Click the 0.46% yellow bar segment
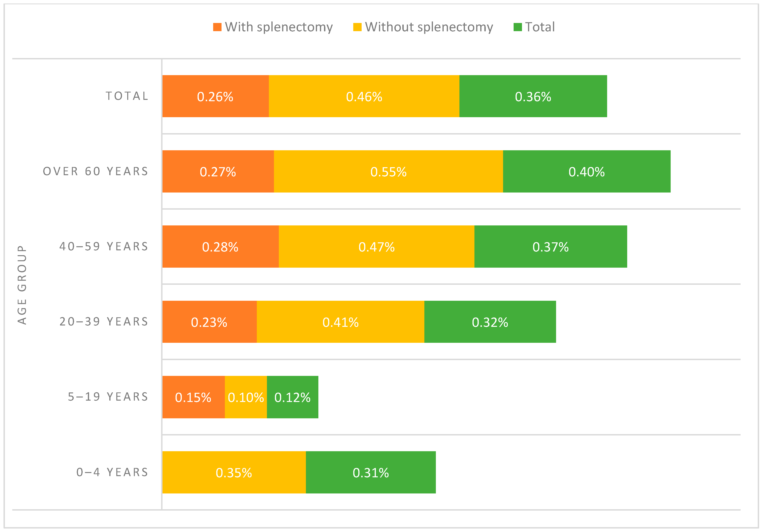The width and height of the screenshot is (763, 532). (364, 96)
